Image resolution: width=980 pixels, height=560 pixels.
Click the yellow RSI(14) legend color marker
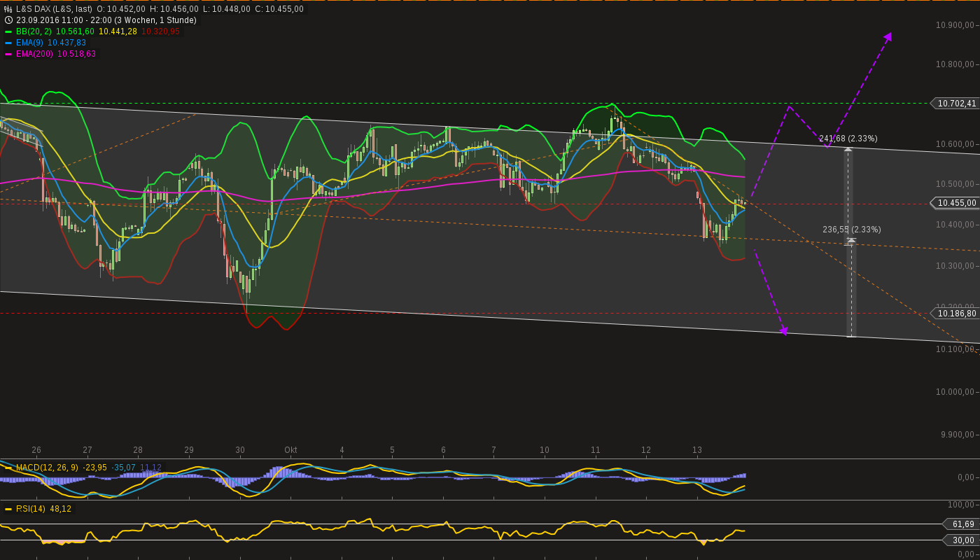[8, 509]
